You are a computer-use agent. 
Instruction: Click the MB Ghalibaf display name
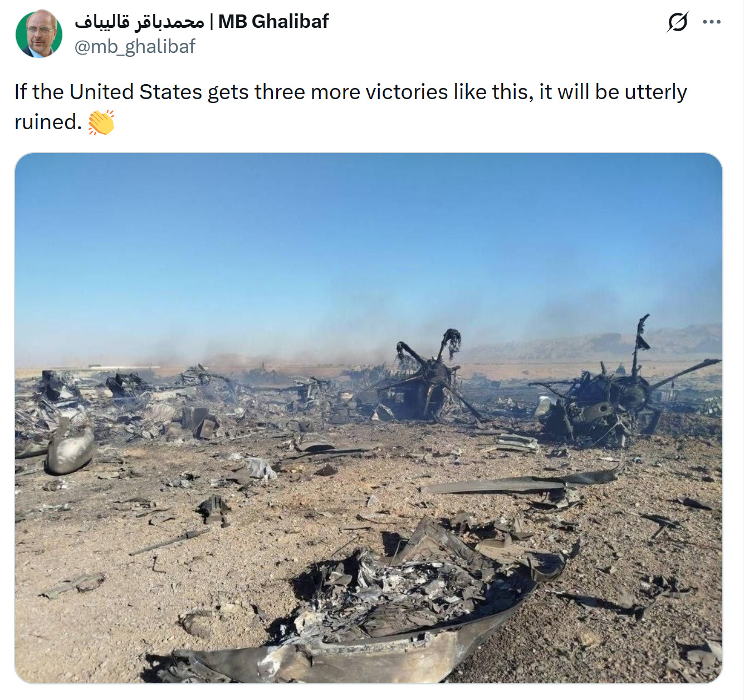point(273,21)
